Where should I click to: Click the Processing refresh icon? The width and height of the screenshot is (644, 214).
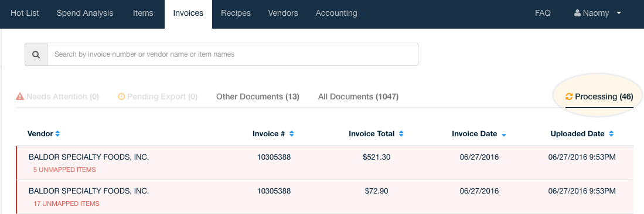click(569, 96)
